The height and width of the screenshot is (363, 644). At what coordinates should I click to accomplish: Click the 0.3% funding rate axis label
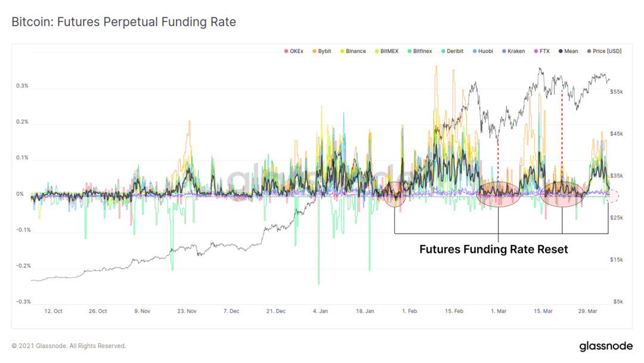[x=23, y=86]
